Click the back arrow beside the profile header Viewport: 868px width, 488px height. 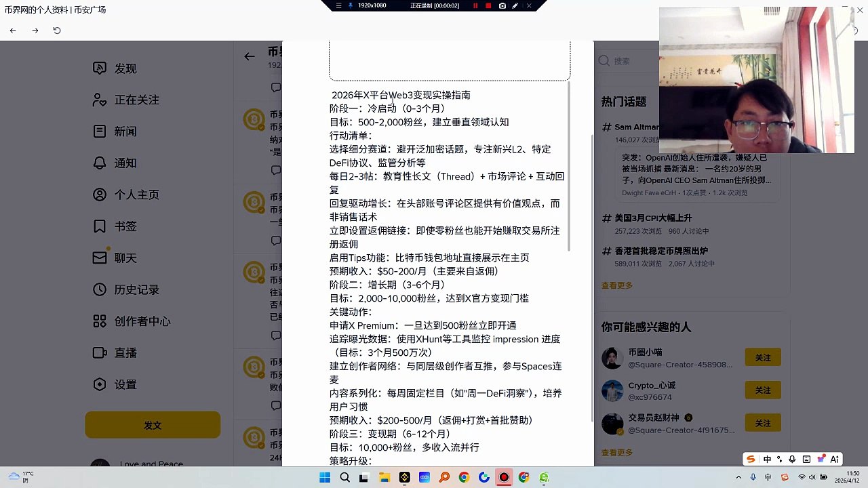(250, 56)
